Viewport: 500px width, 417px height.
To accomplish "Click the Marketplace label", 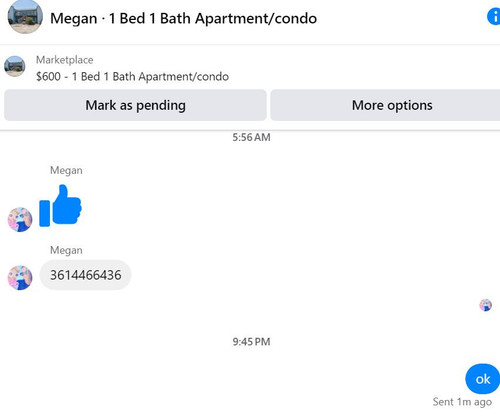I will coord(65,60).
